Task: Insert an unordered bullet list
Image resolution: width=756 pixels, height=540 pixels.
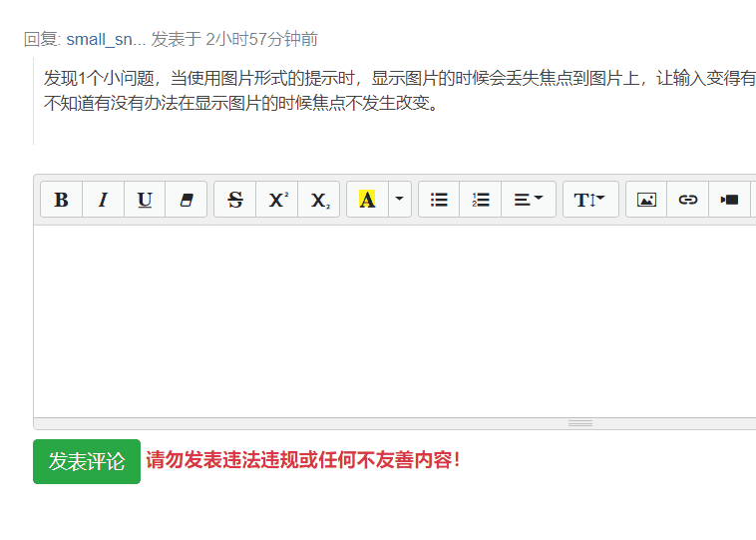Action: coord(439,200)
